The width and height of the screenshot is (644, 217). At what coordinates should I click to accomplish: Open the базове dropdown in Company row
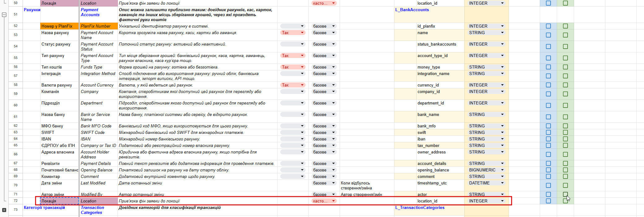324,91
